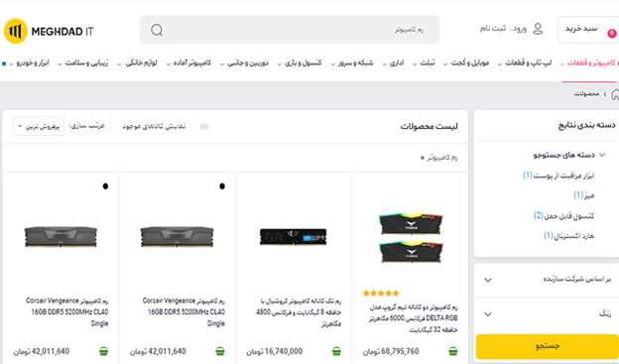Image resolution: width=619 pixels, height=364 pixels.
Task: Click the home breadcrumb icon
Action: [615, 94]
